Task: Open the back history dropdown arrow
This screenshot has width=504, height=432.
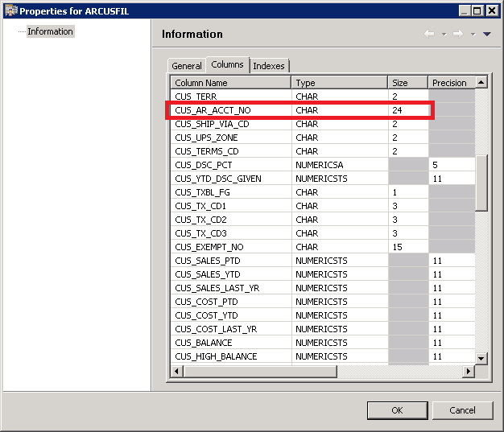Action: tap(444, 34)
